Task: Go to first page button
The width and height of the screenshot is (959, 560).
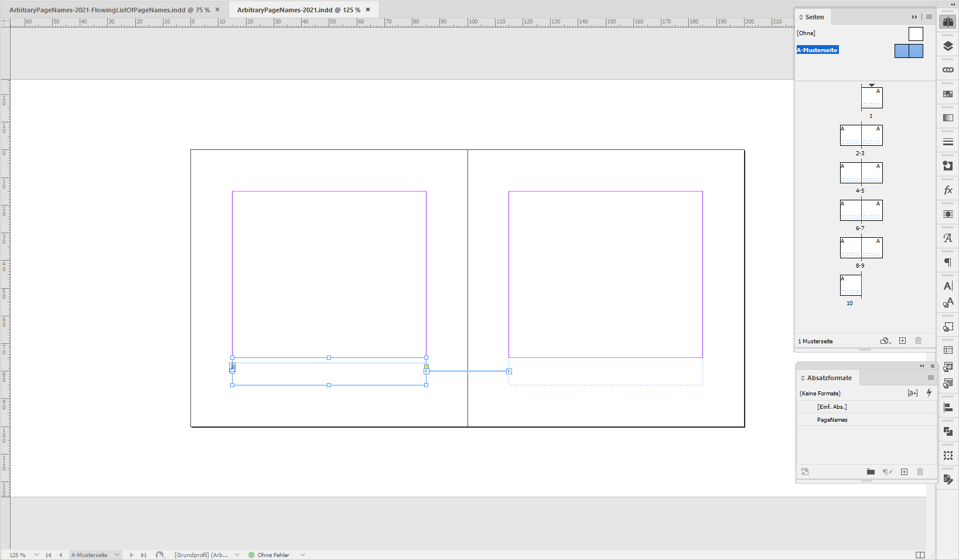Action: [49, 555]
